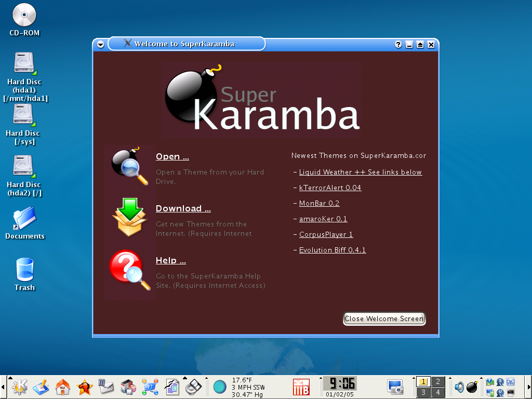Switch to virtual desktop 2
The height and width of the screenshot is (399, 532).
click(x=438, y=381)
